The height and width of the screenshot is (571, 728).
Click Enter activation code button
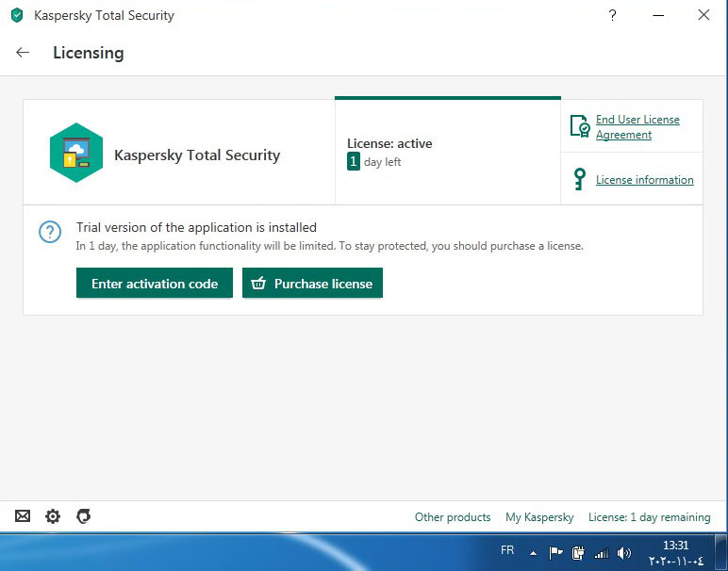(155, 283)
